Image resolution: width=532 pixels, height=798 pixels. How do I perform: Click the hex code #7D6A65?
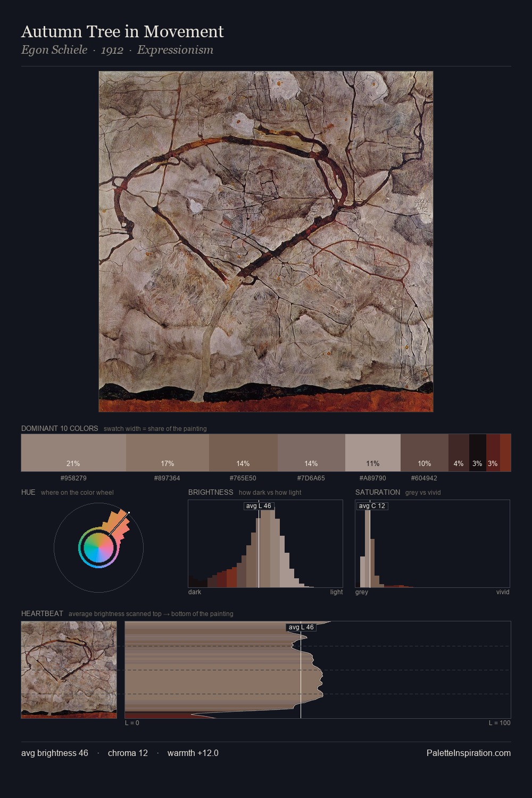pos(311,478)
